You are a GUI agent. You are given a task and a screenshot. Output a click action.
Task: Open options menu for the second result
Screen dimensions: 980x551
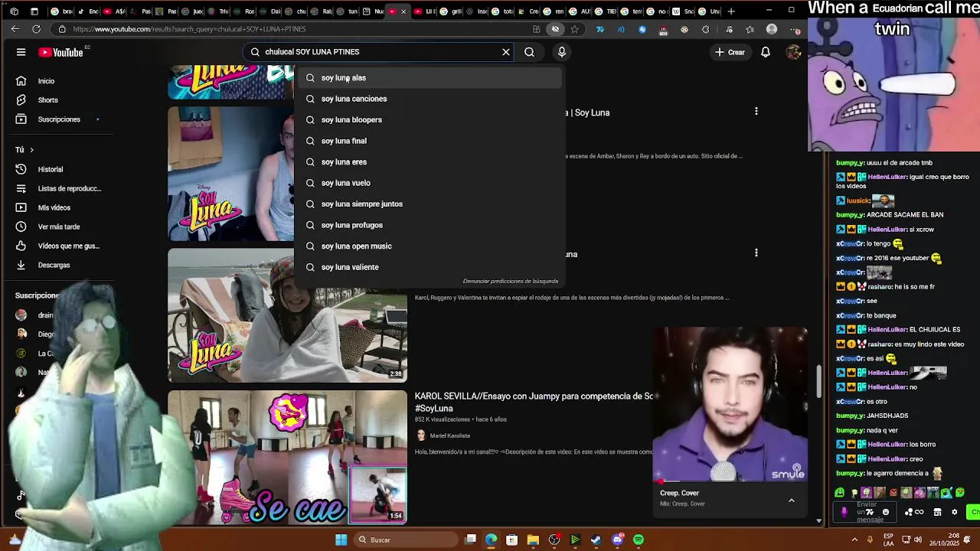756,253
